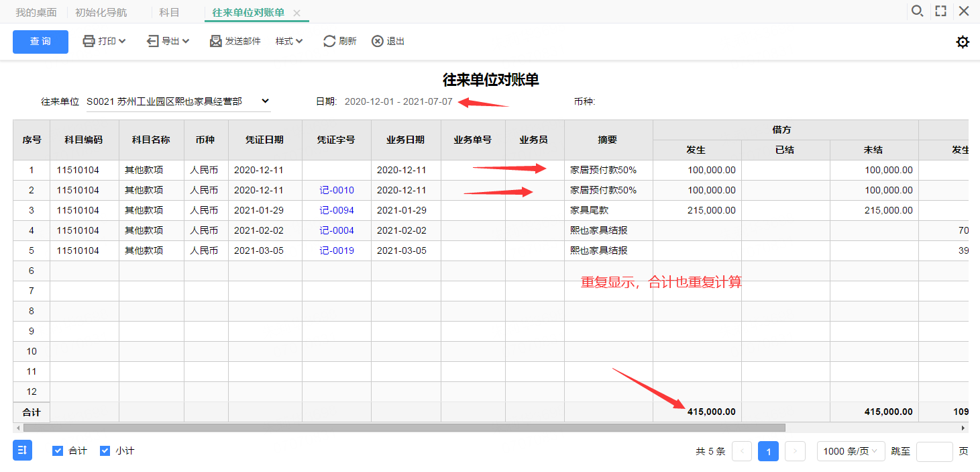The width and height of the screenshot is (980, 472).
Task: Open the 样式 dropdown
Action: point(289,42)
